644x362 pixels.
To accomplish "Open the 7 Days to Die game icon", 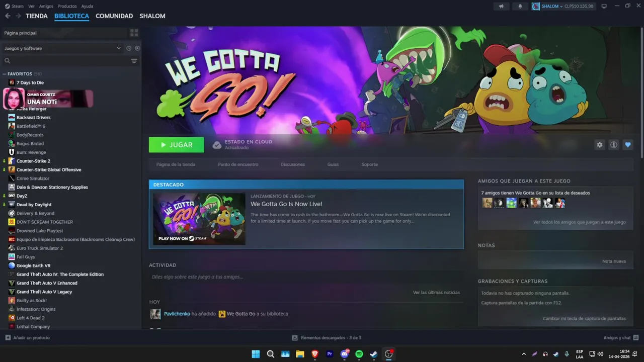I will click(12, 82).
